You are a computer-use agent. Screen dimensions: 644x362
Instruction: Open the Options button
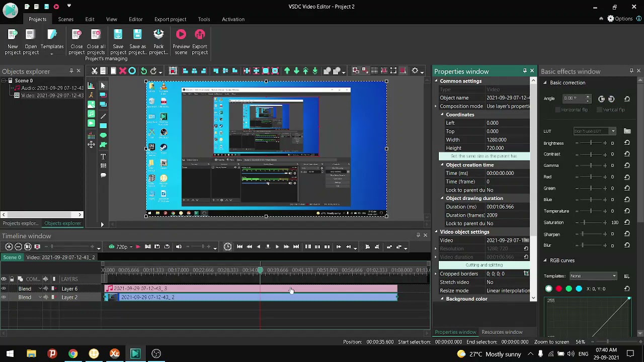click(x=619, y=19)
